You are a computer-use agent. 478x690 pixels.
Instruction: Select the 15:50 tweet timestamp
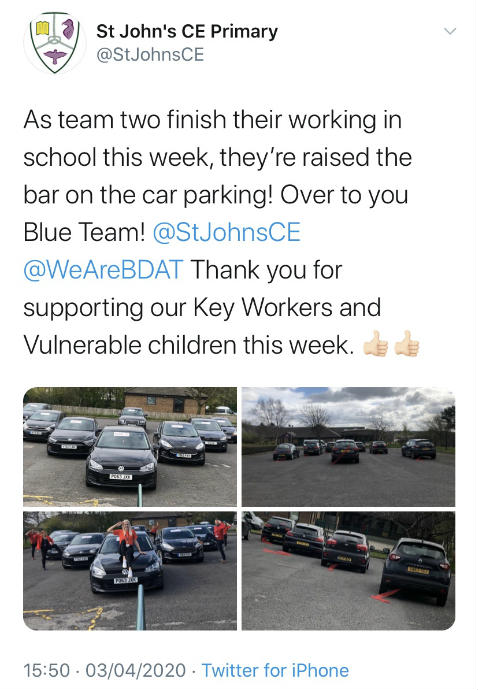click(x=47, y=671)
